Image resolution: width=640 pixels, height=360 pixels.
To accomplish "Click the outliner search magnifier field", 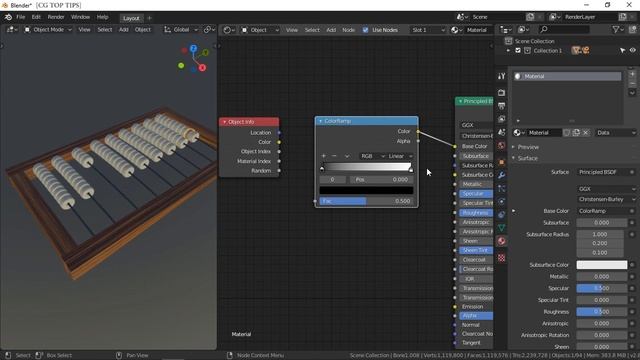I will [x=563, y=29].
